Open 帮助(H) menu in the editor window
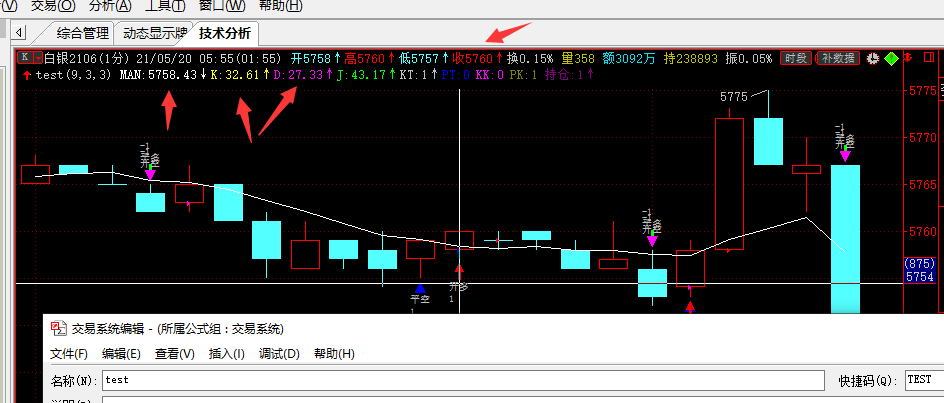944x403 pixels. point(334,354)
